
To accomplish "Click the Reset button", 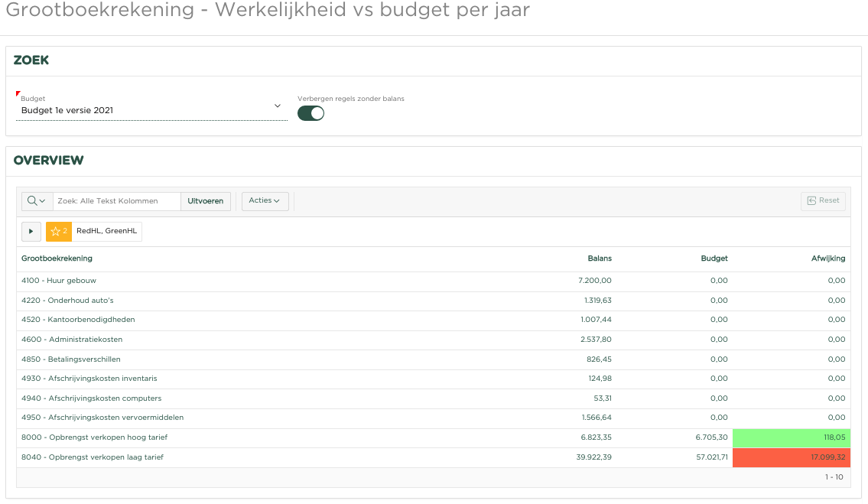I will click(x=823, y=201).
